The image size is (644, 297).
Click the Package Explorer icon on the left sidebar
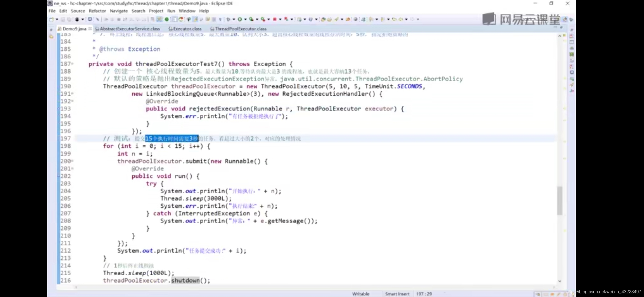coord(51,36)
